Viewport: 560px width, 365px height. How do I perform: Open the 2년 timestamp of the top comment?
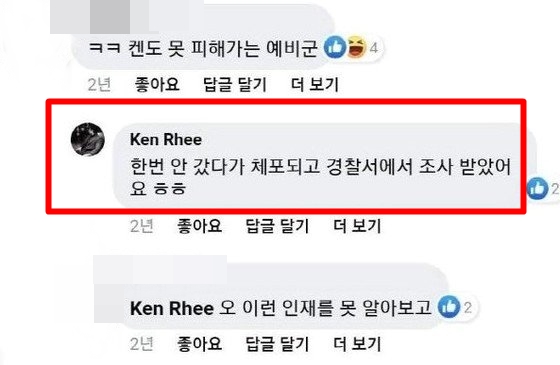99,85
